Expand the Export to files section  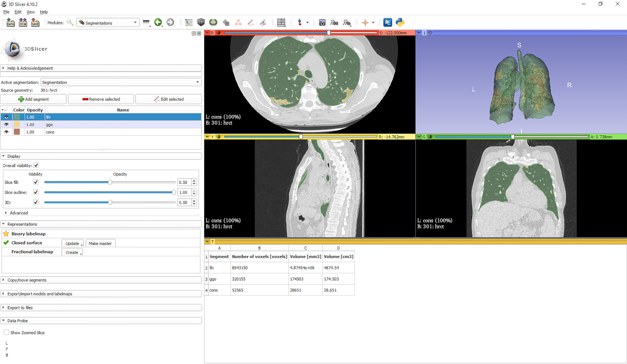(20, 308)
